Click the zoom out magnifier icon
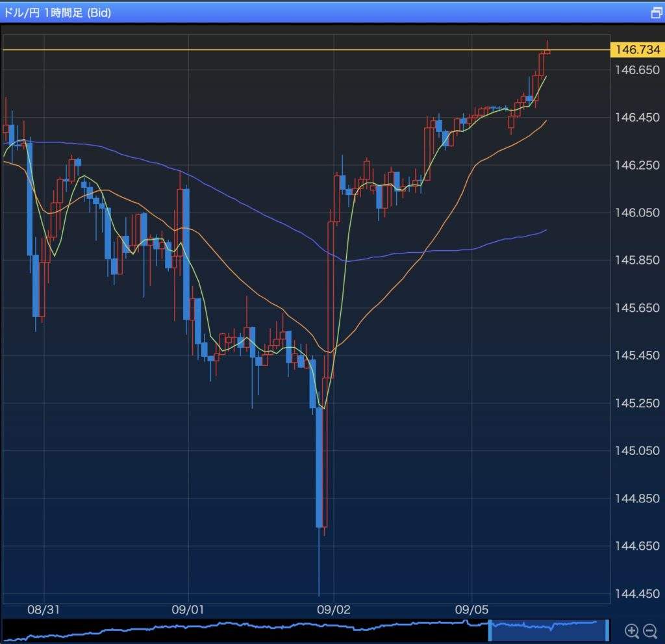This screenshot has width=665, height=644. 650,630
